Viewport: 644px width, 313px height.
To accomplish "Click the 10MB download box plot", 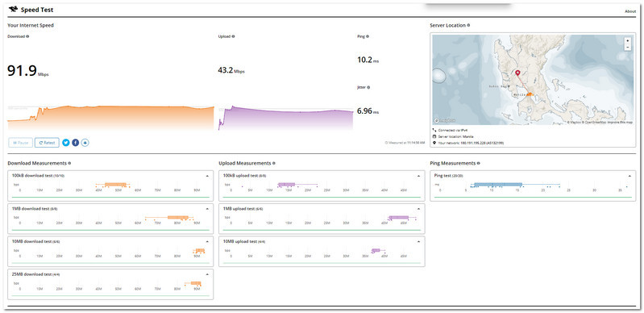I will click(199, 251).
